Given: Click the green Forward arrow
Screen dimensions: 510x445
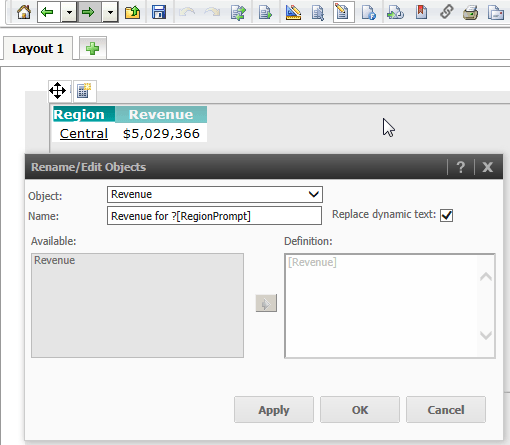Looking at the screenshot, I should (x=89, y=13).
